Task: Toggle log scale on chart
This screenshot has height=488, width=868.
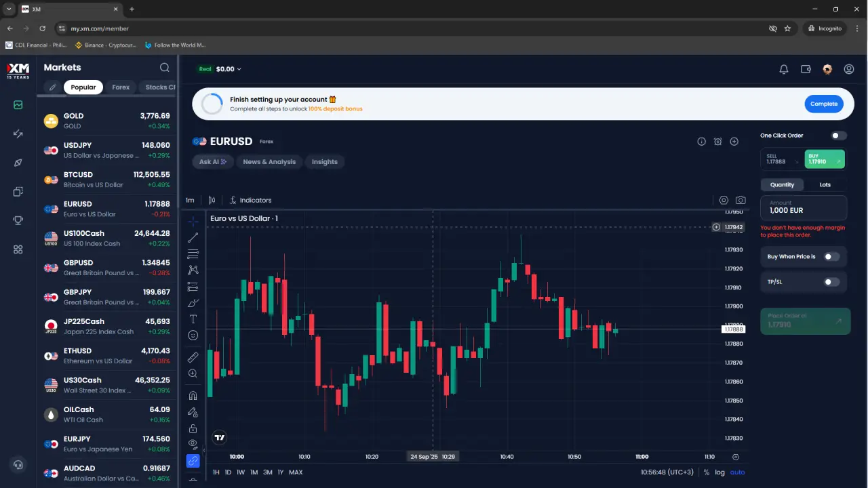Action: 719,472
